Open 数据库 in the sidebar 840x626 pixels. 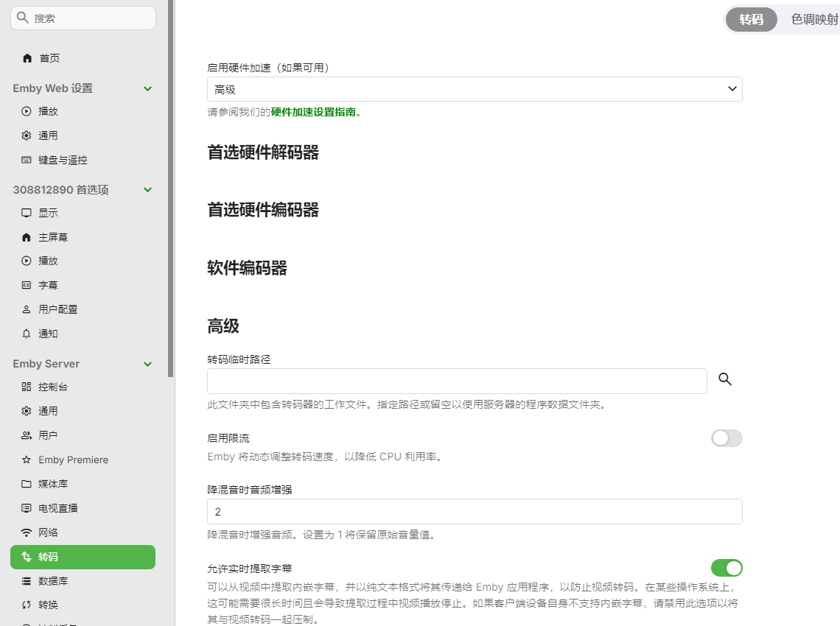coord(53,581)
